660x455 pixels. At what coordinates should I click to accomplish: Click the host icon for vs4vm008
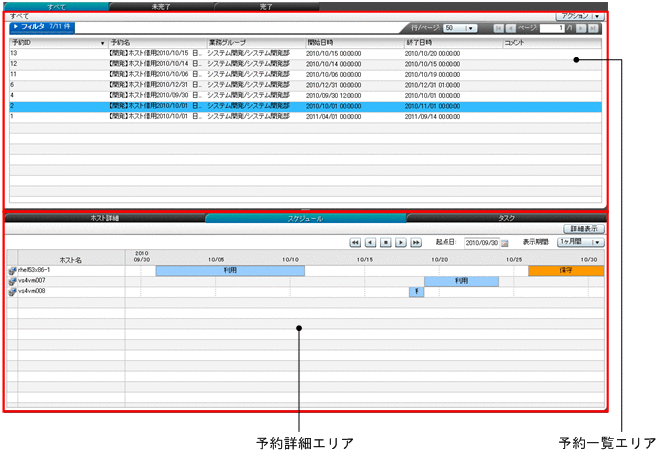click(12, 292)
